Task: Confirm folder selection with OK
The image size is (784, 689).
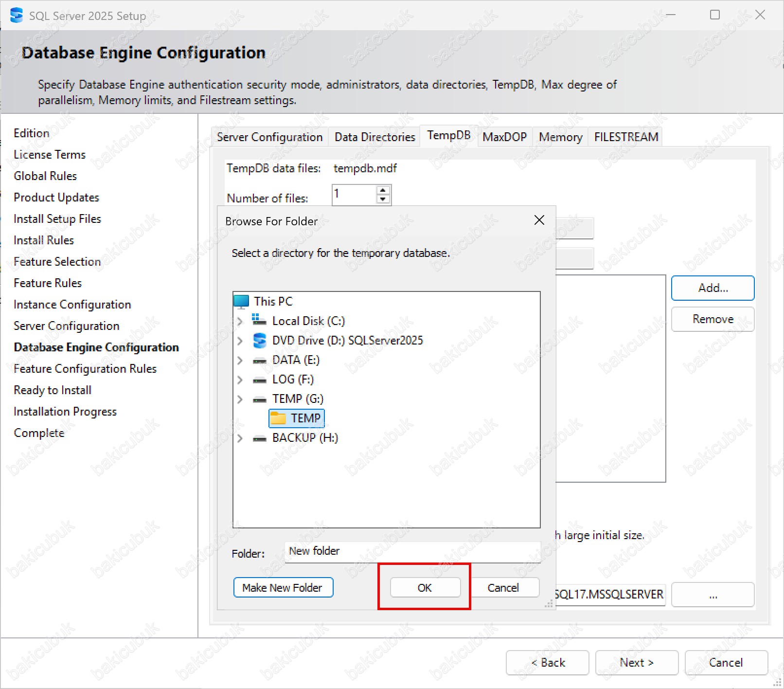Action: [425, 588]
